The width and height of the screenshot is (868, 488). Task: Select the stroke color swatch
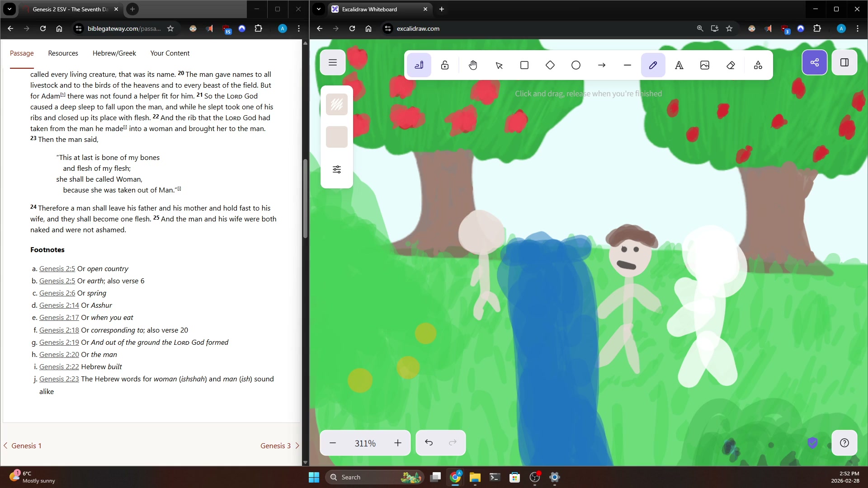337,104
